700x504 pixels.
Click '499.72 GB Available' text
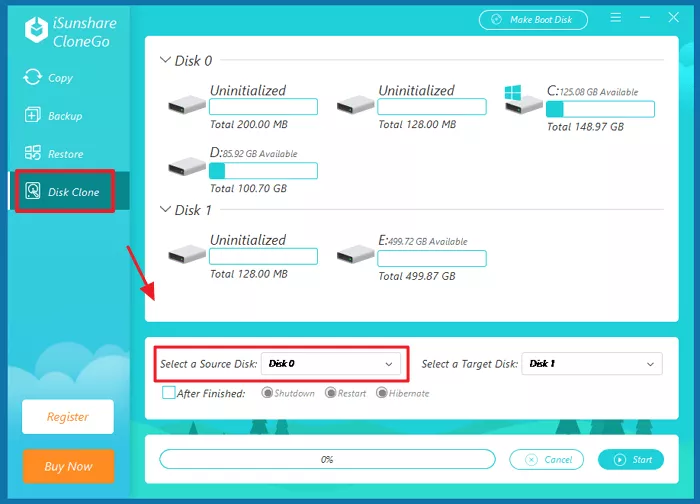point(428,242)
